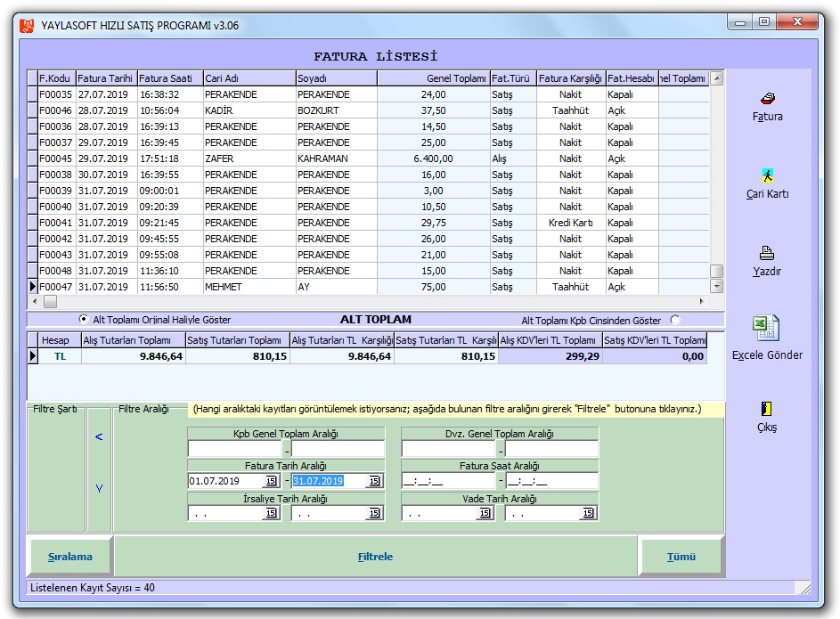
Task: Click the Dvz. Genel Toplam Aralığı minimum field
Action: (448, 449)
